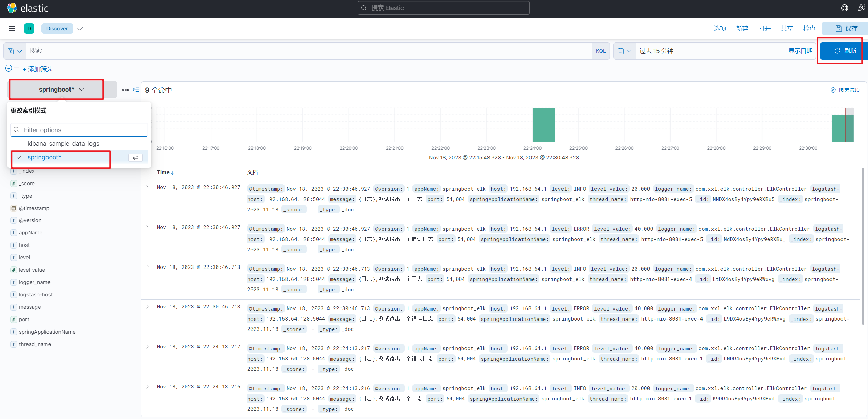
Task: Click the 过去 15 分钟 time range
Action: (656, 51)
